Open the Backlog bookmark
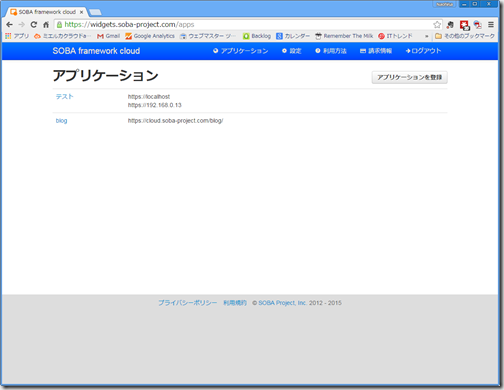The height and width of the screenshot is (390, 504). coord(257,36)
